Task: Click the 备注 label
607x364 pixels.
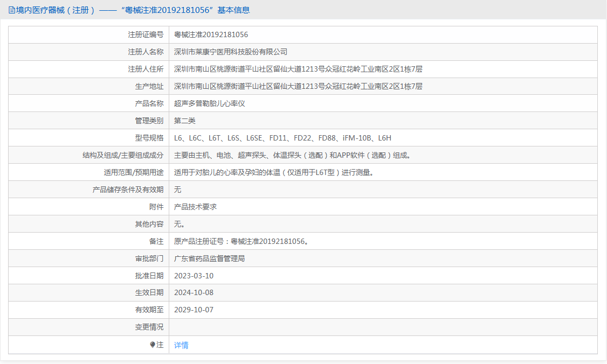Action: pos(156,241)
